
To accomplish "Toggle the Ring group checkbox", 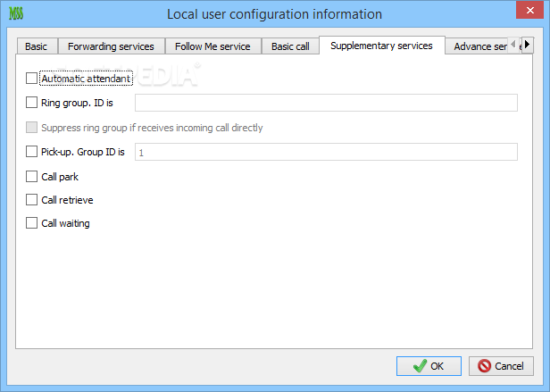I will 33,103.
